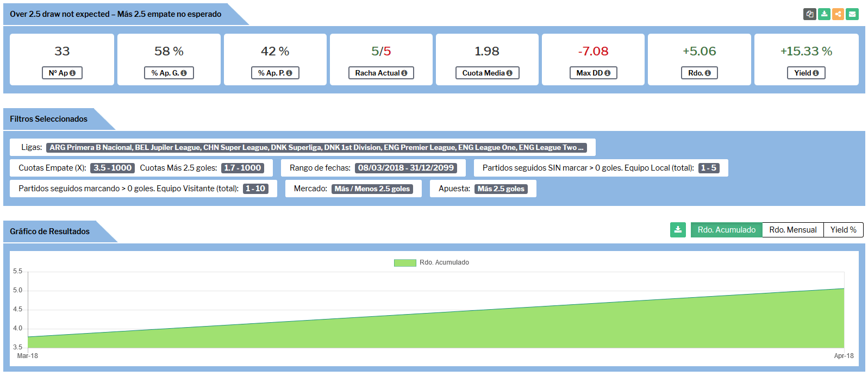This screenshot has width=868, height=376.
Task: Click info icon on Nº Ap label
Action: [x=73, y=73]
